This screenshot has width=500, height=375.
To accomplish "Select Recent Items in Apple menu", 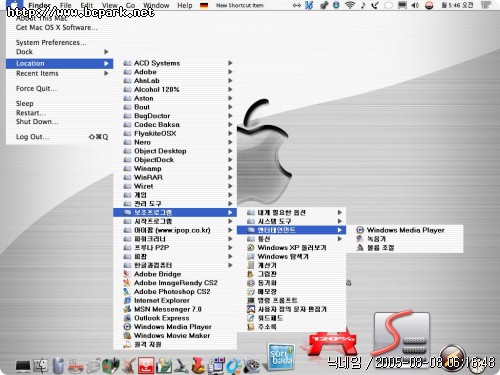I will click(59, 73).
